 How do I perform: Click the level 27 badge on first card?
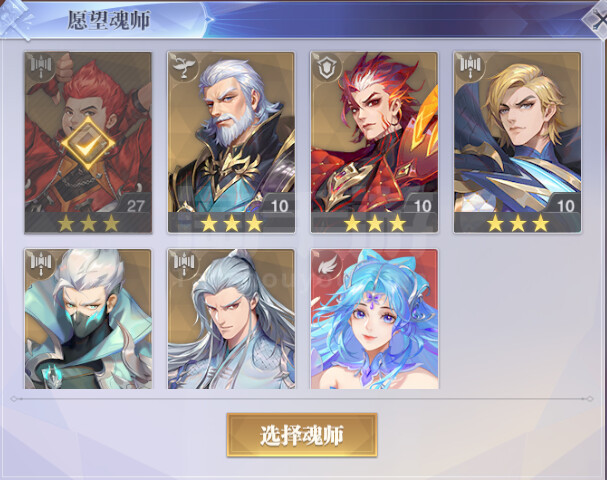coord(135,205)
